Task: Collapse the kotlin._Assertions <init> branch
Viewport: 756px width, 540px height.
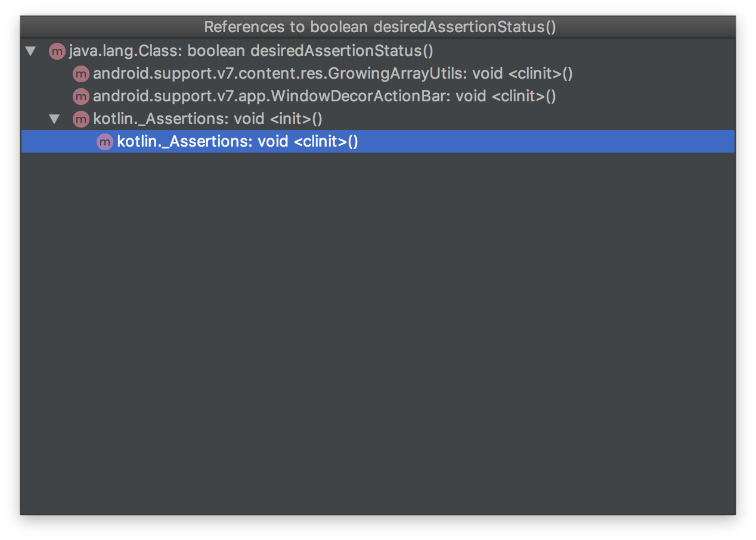Action: pos(54,119)
